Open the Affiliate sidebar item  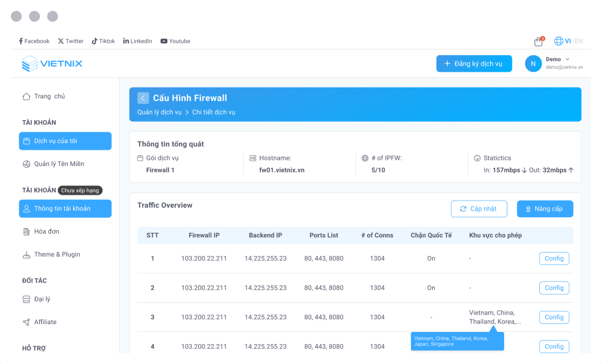[x=45, y=322]
